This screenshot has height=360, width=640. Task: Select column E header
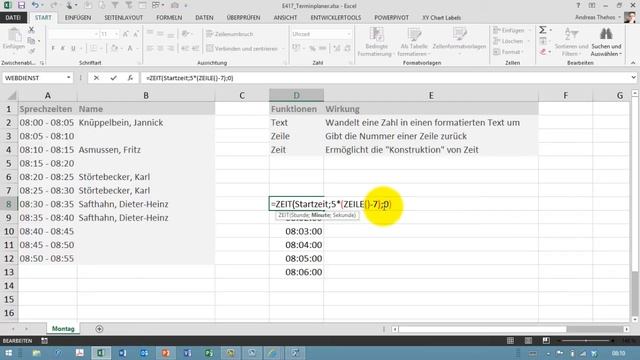point(431,96)
